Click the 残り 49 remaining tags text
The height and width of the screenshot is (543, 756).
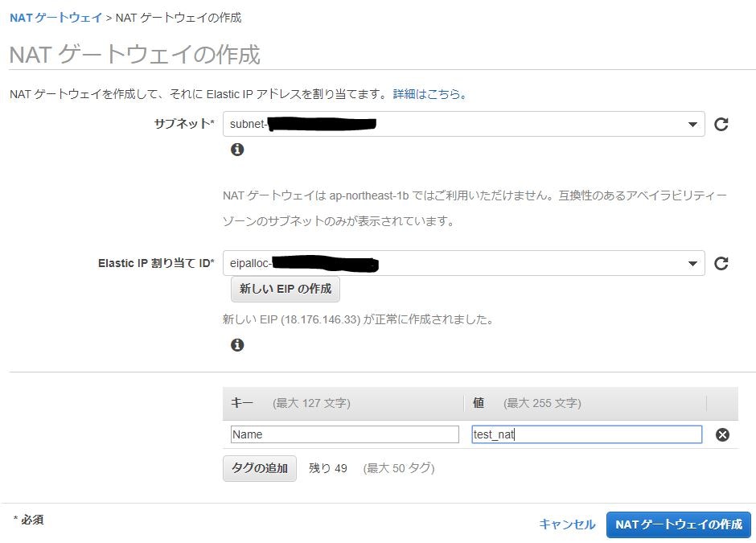pos(328,468)
